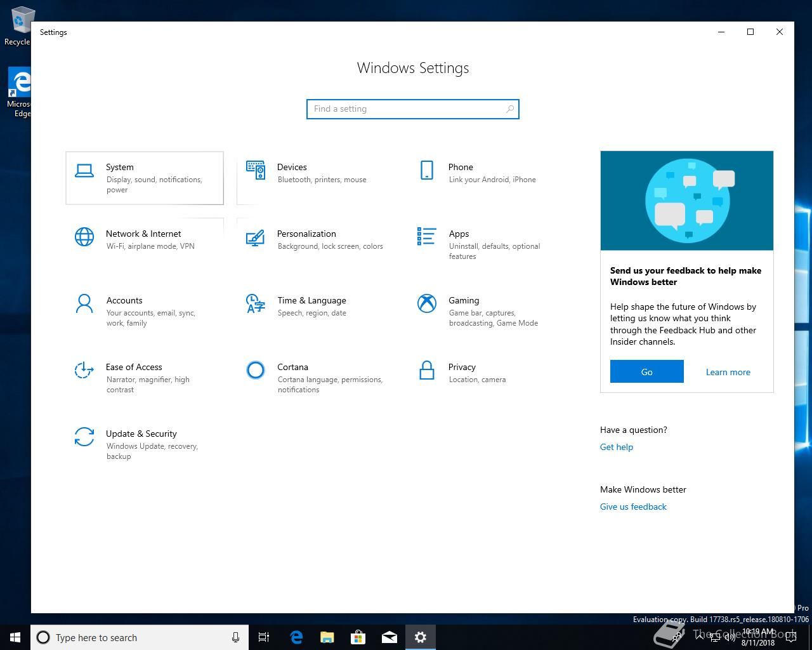812x650 pixels.
Task: Open the Ease of Access icon
Action: tap(84, 370)
